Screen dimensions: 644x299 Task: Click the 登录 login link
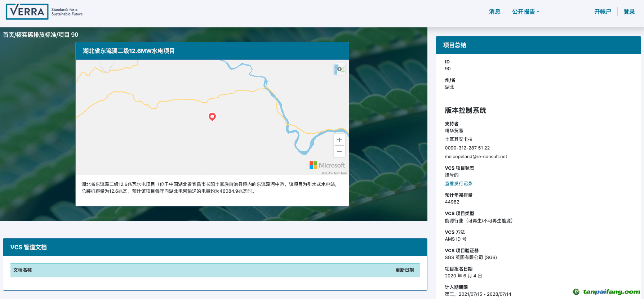click(629, 12)
